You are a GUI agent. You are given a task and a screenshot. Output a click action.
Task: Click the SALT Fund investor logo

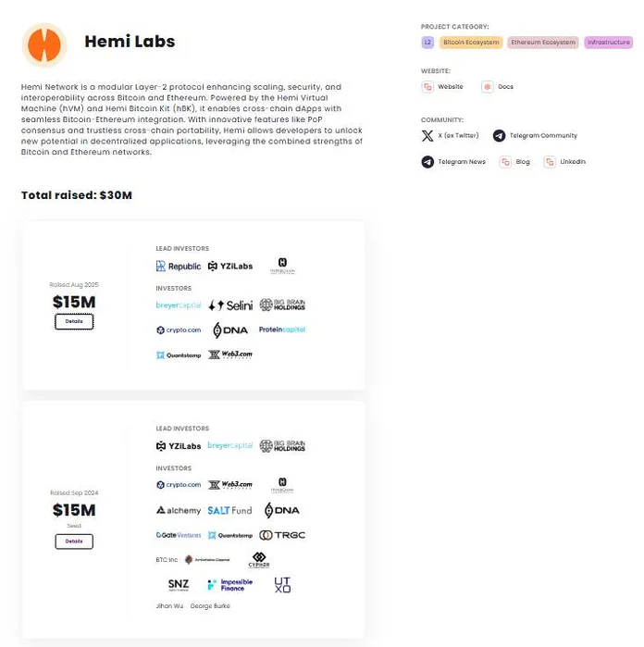coord(229,510)
